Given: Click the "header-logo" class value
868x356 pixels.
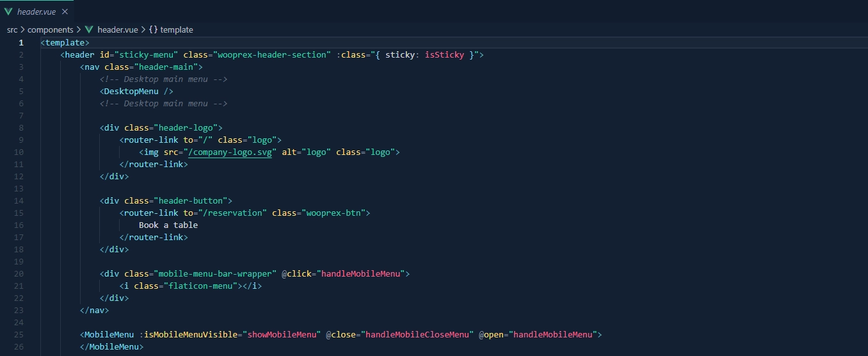Looking at the screenshot, I should coord(186,127).
